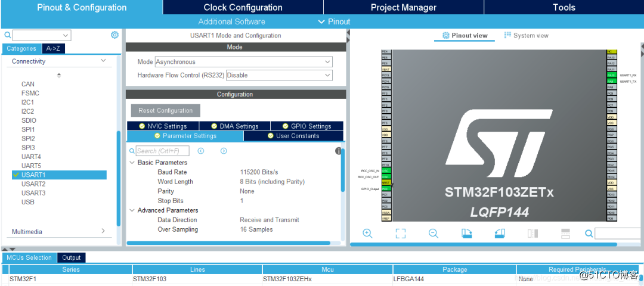644x286 pixels.
Task: Collapse the Basic Parameters group
Action: 132,163
